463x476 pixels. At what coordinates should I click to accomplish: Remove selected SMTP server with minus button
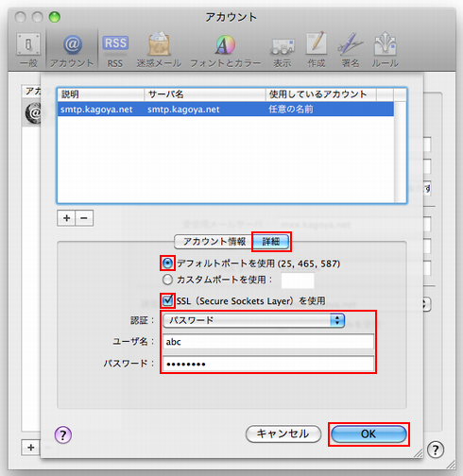tap(84, 218)
